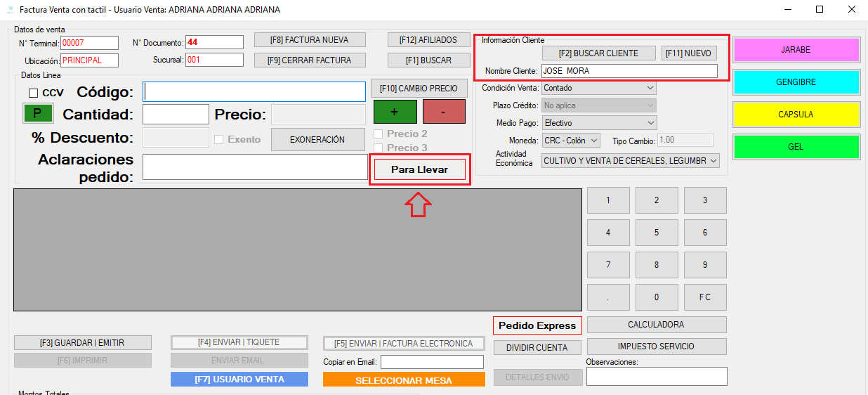Click the keypad F C button

click(x=705, y=297)
